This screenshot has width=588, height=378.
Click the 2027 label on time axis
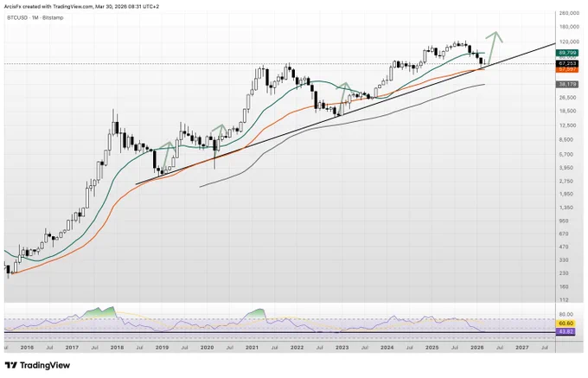coord(522,348)
